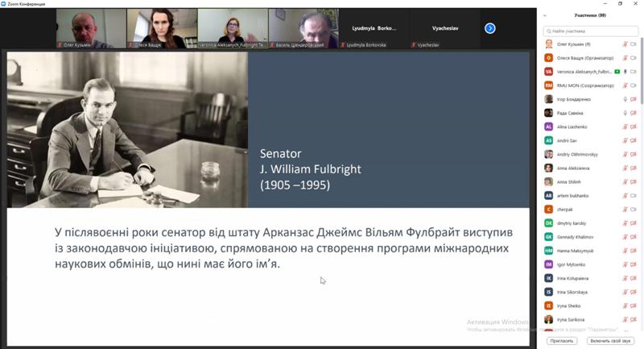Viewport: 644px width, 349px height.
Task: Click active microphone icon in Veronica Aleksanych row
Action: [x=625, y=72]
